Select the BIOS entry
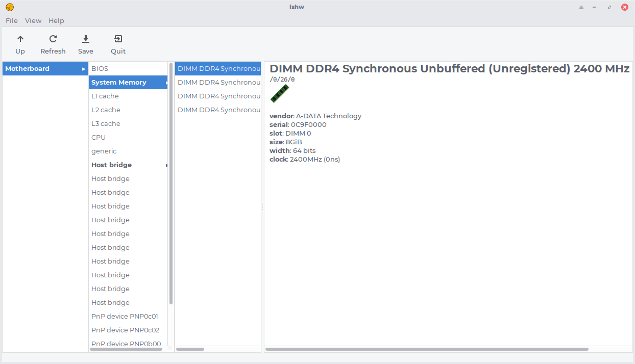635x364 pixels. pos(128,68)
